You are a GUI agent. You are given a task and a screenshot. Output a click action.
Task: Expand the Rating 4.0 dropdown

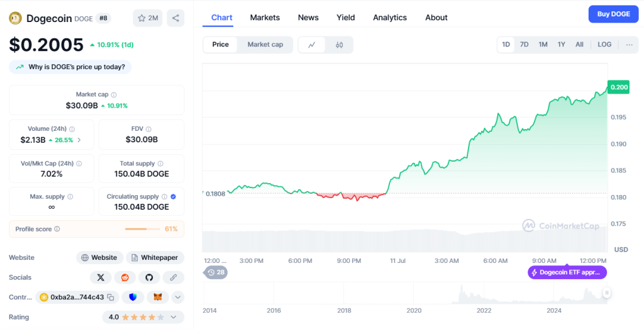coord(174,317)
